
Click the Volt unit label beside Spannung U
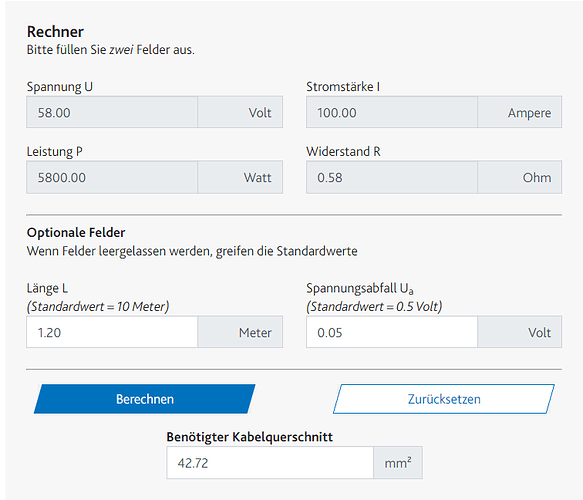coord(260,113)
